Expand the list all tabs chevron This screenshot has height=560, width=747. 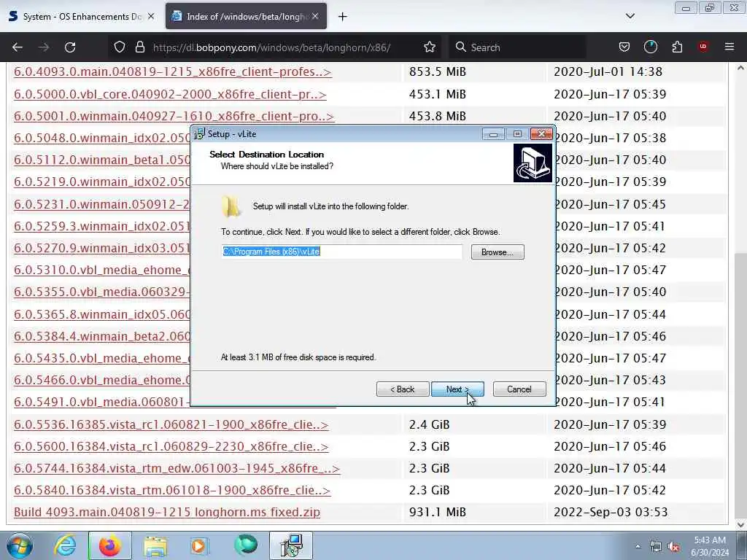click(630, 16)
